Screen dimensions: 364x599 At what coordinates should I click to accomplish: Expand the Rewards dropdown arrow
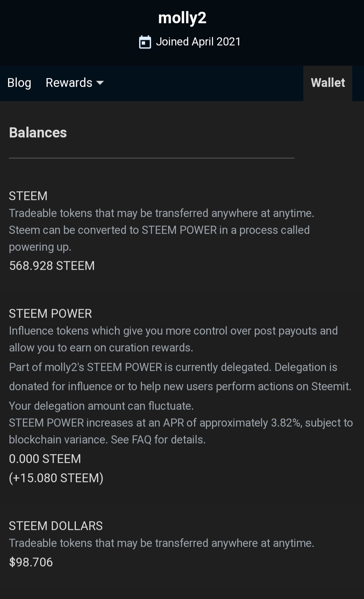tap(100, 83)
